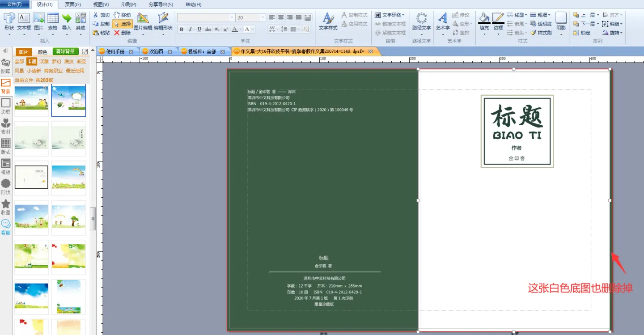Click the 样式刷 format painter

[541, 33]
